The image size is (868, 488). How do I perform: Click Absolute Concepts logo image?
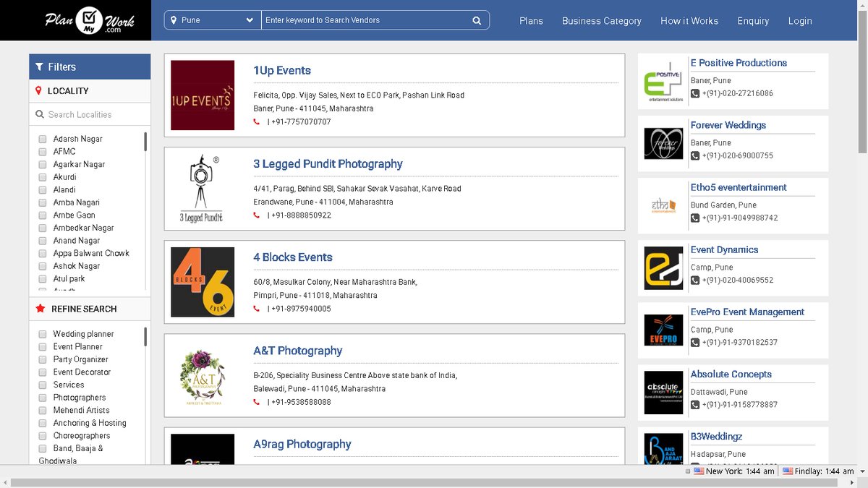tap(663, 393)
